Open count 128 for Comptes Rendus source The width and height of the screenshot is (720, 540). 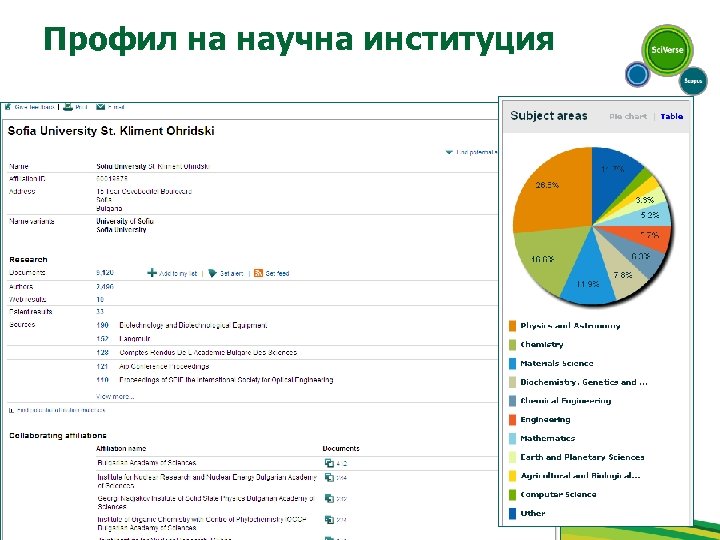pyautogui.click(x=102, y=352)
